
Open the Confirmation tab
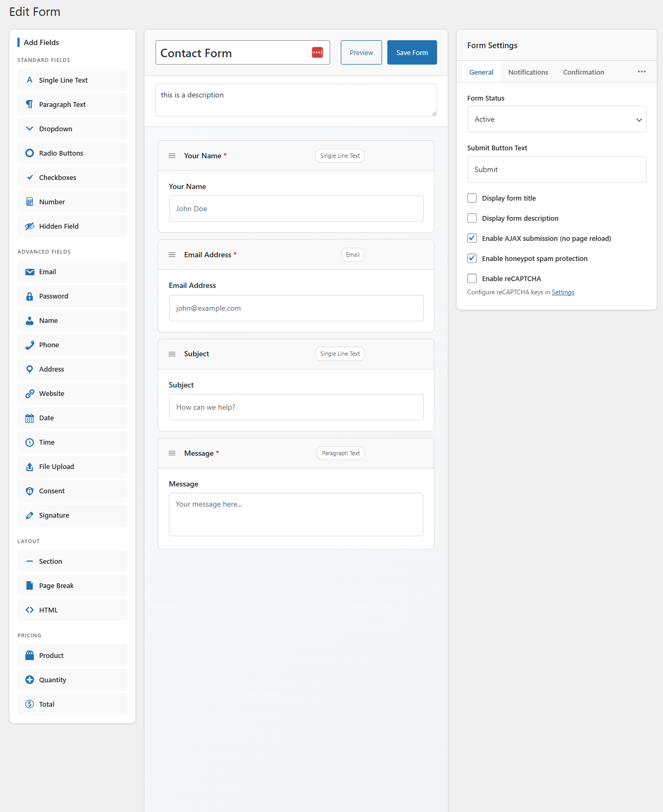coord(583,72)
